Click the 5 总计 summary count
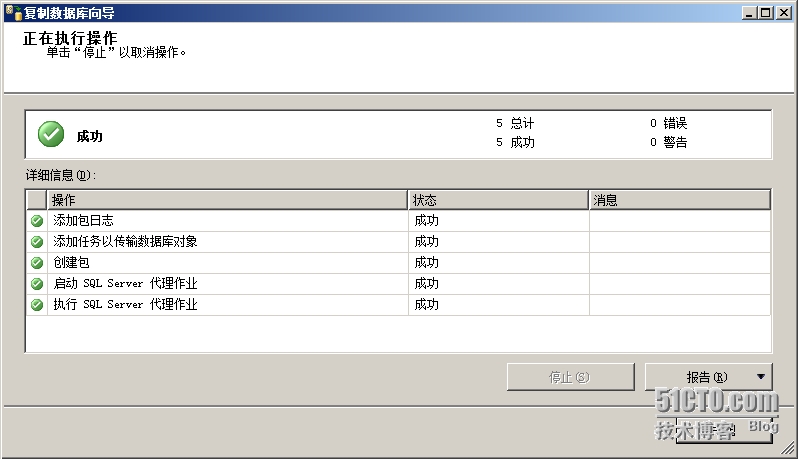This screenshot has width=798, height=459. point(515,123)
